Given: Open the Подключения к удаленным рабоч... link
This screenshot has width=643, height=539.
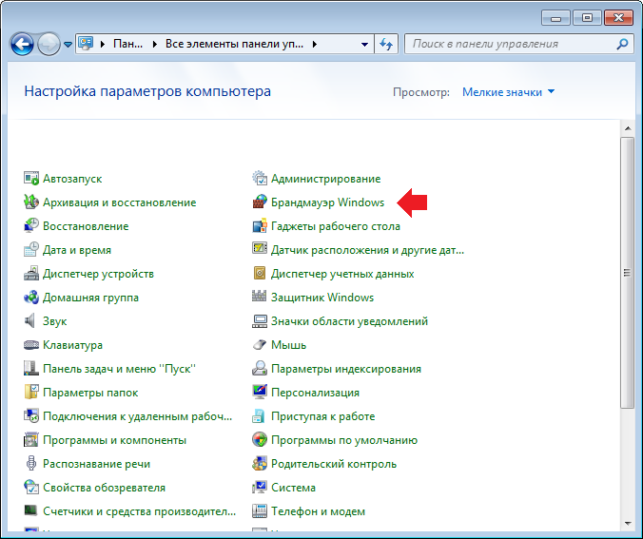Looking at the screenshot, I should click(x=137, y=416).
